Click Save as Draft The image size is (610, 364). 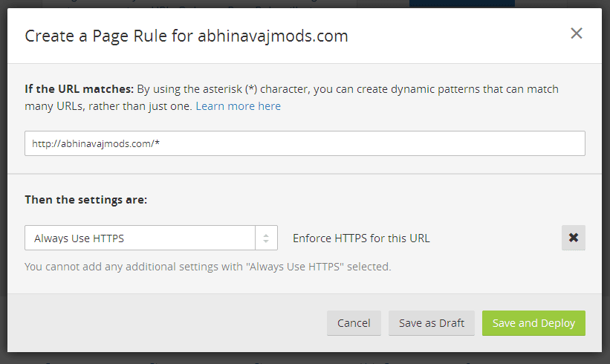[432, 323]
